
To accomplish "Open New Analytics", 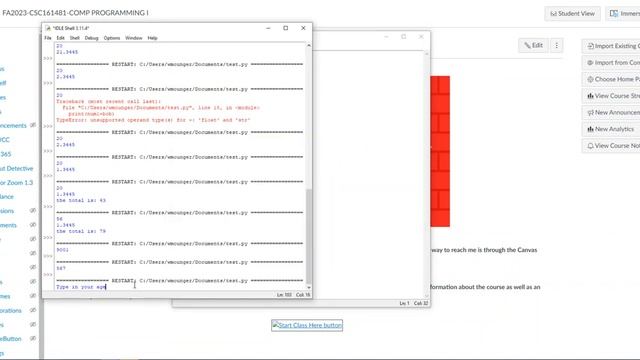I will coord(611,129).
